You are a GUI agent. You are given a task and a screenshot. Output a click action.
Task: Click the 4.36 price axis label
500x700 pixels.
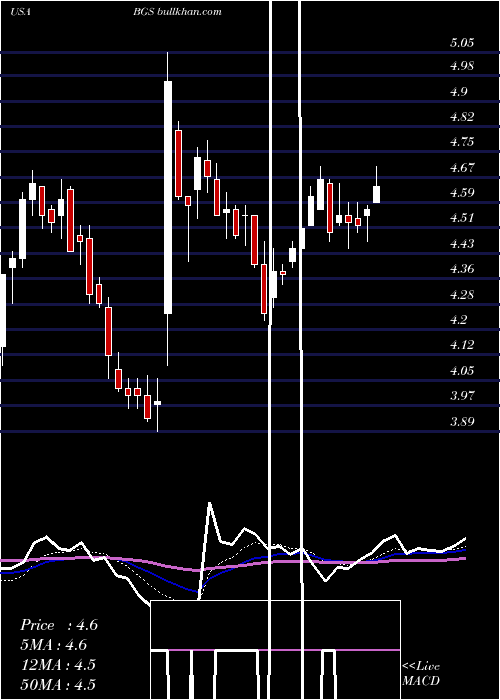[x=462, y=269]
